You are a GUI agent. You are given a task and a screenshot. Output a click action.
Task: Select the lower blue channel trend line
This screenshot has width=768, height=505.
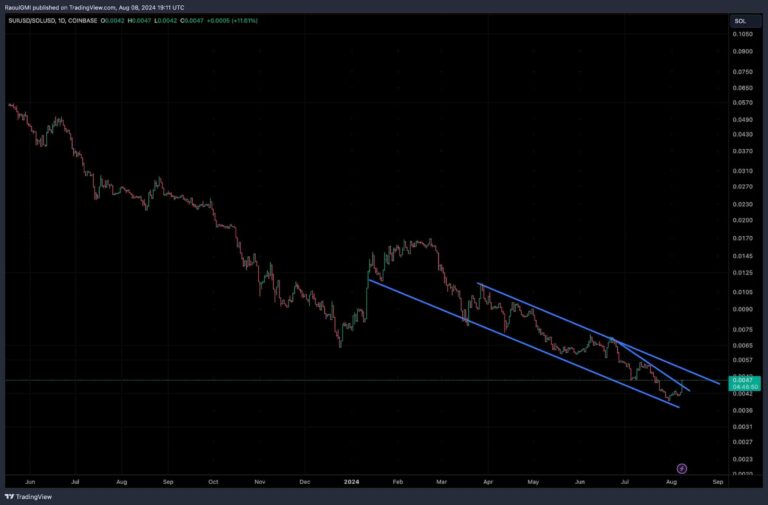tap(524, 344)
